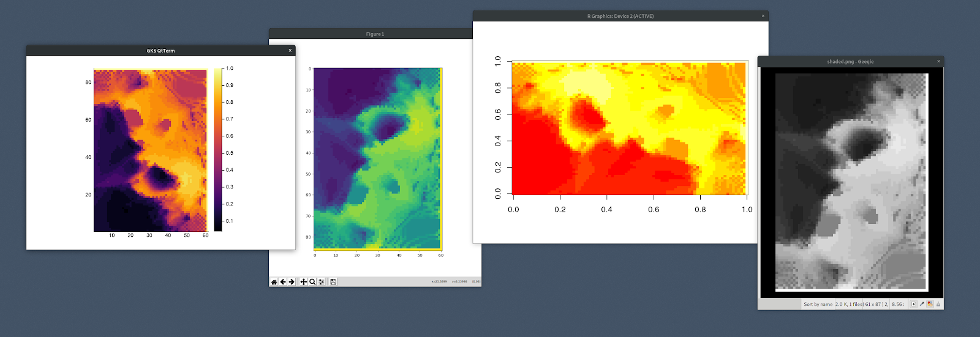Screen dimensions: 980x337
Task: Open the Sort by name menu
Action: tap(818, 304)
